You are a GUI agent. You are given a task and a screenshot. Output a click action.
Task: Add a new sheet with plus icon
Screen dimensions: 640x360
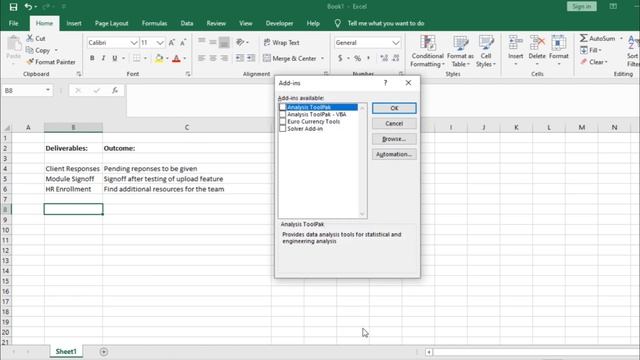[104, 351]
